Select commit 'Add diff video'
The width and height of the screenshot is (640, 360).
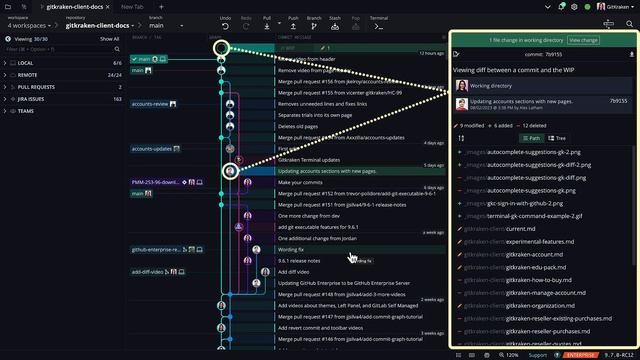pyautogui.click(x=293, y=272)
